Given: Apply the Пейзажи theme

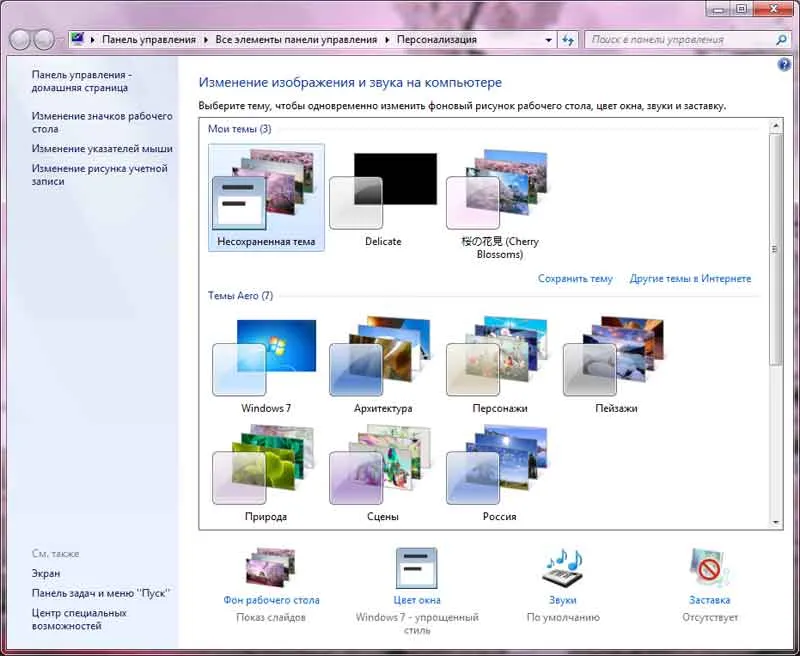Looking at the screenshot, I should coord(616,364).
